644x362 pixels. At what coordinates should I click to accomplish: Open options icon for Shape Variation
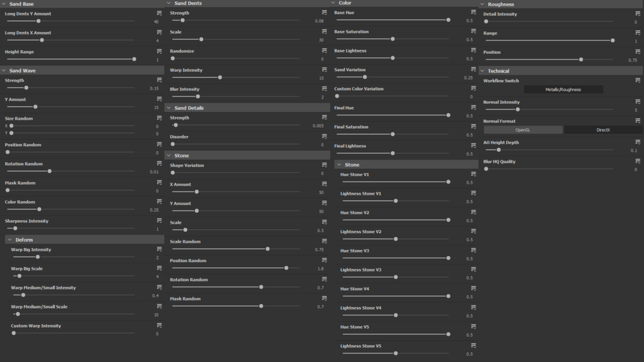tap(324, 165)
